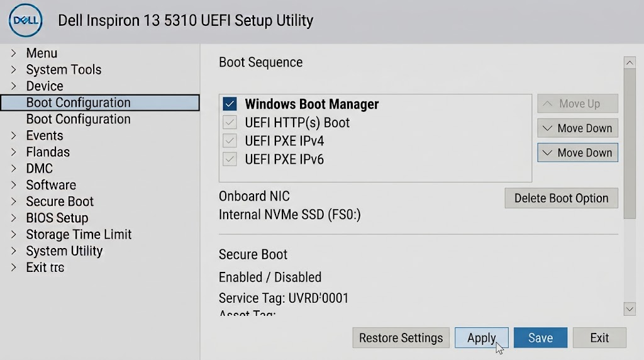Expand the Software chevron
This screenshot has height=360, width=644.
[x=14, y=185]
